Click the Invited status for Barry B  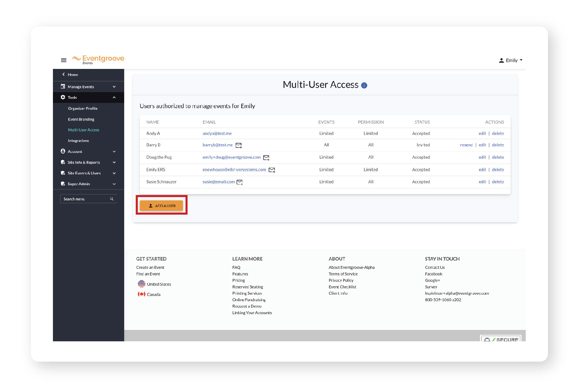(423, 145)
